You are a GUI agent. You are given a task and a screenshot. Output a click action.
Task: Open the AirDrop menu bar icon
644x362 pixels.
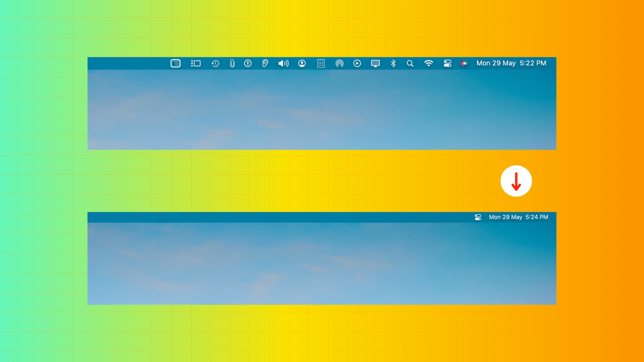point(339,63)
